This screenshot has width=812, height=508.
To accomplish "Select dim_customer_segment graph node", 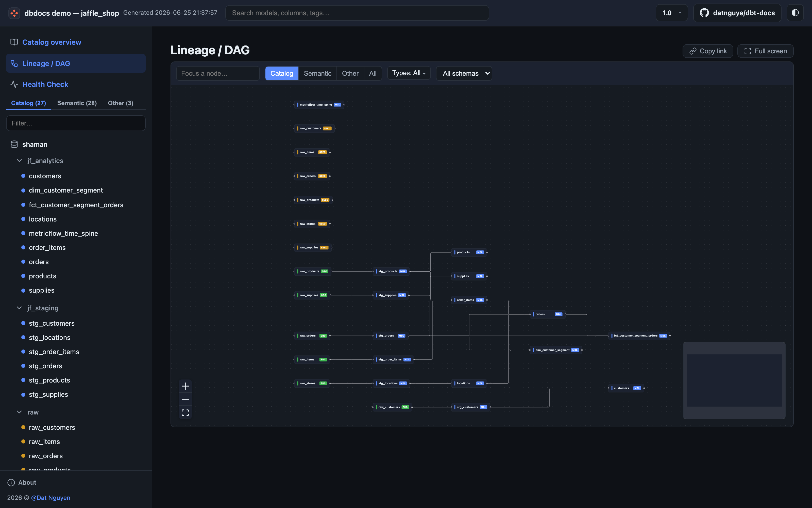I will [x=556, y=350].
